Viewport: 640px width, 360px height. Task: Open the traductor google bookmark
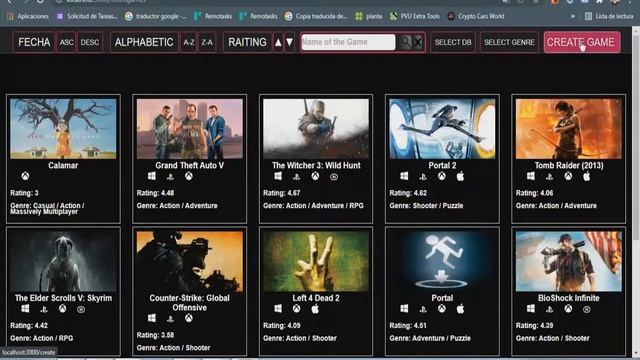[x=156, y=16]
